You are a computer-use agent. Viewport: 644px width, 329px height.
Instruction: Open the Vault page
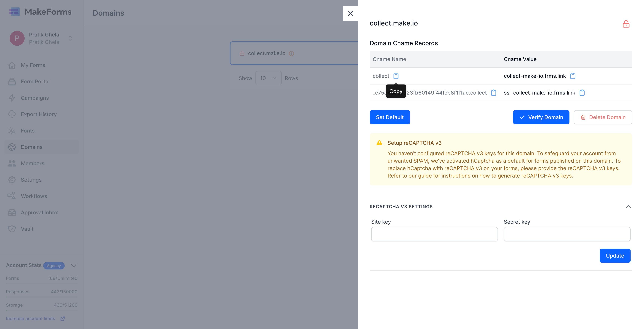42,229
